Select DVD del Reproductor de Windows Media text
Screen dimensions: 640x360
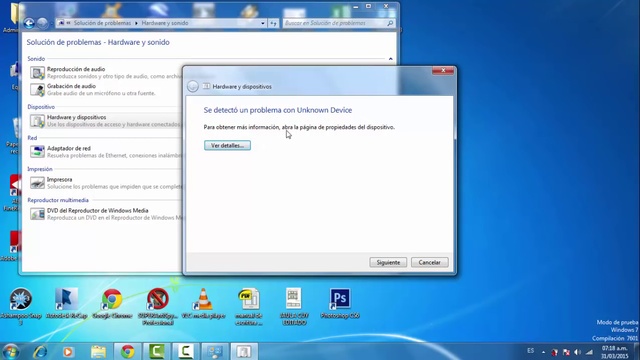tap(98, 210)
